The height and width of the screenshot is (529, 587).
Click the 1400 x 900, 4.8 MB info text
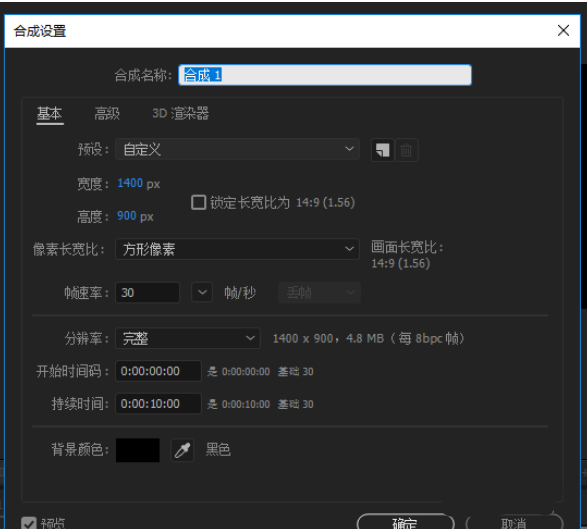[368, 338]
